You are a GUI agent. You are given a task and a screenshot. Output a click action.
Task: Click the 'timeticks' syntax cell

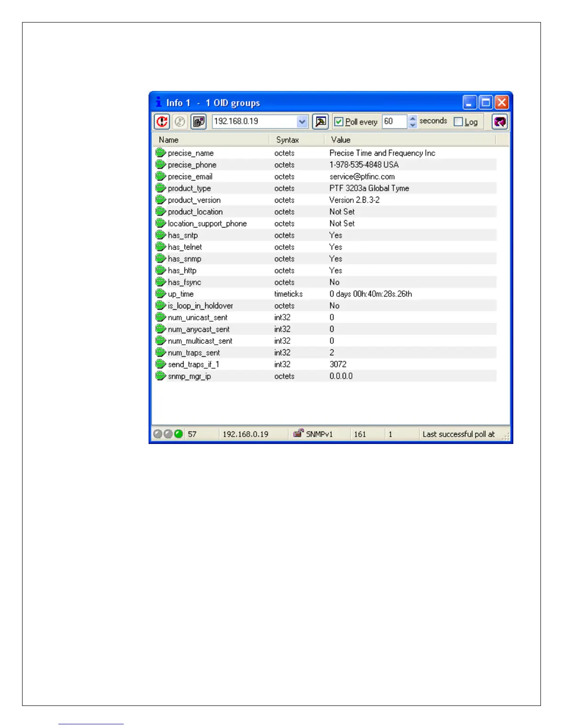tap(288, 294)
